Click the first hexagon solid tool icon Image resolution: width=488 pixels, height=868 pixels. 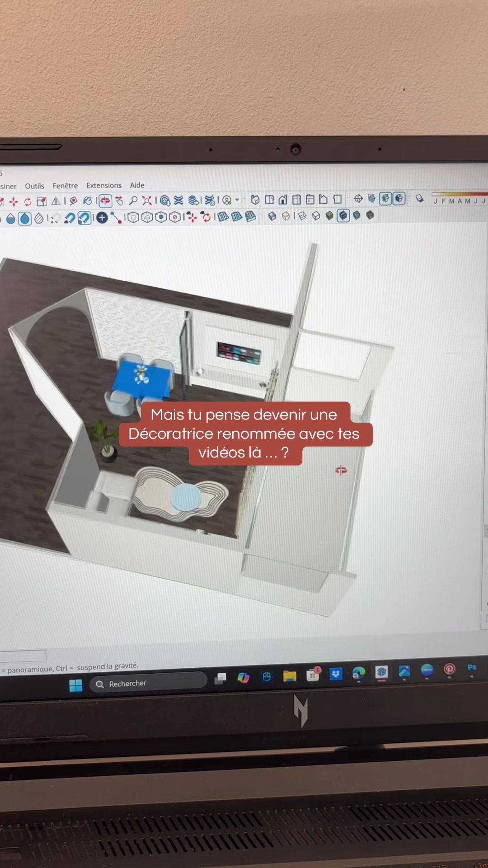(133, 217)
